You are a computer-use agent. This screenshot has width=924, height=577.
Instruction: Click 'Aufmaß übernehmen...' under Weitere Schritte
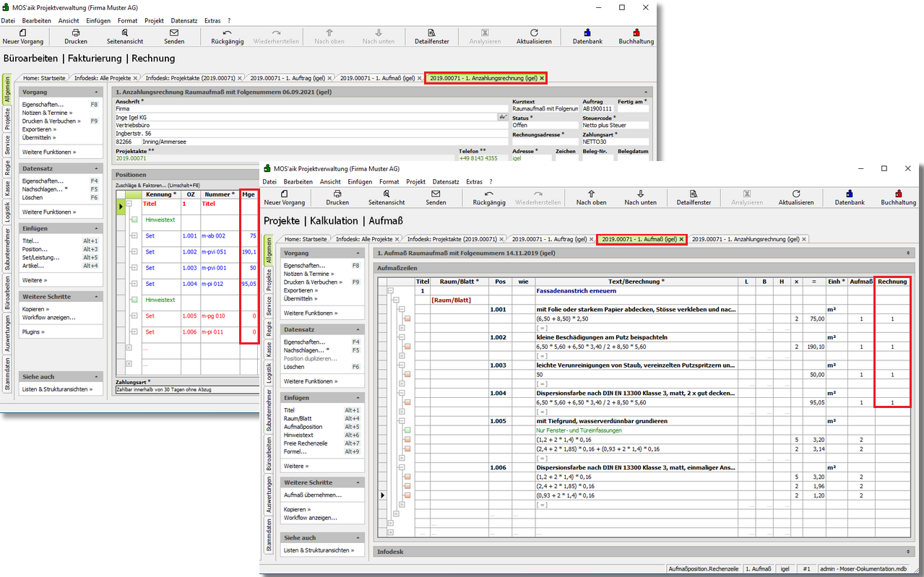coord(313,495)
